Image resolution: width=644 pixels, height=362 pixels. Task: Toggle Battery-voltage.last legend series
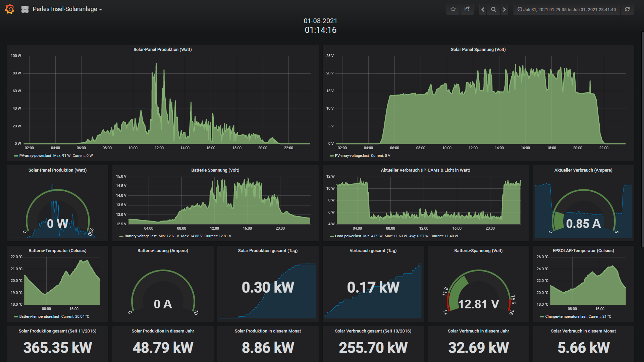point(140,236)
